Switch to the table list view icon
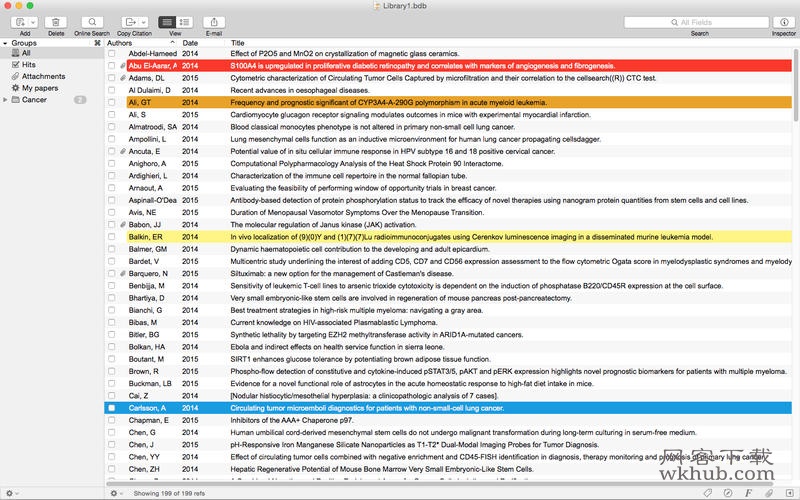 pos(167,22)
